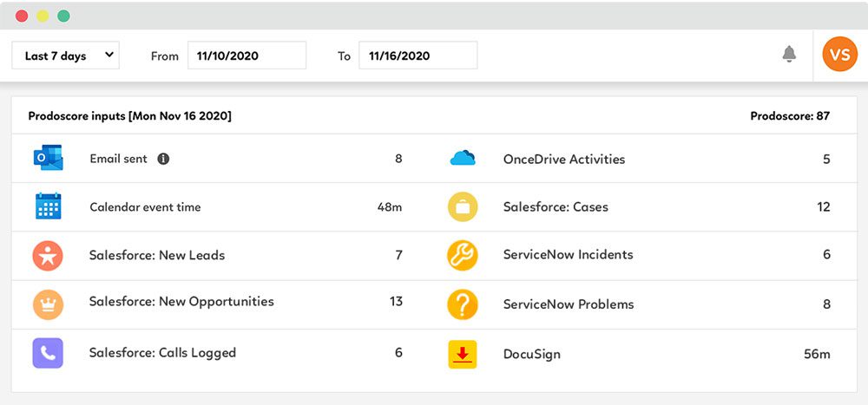This screenshot has width=868, height=405.
Task: Click the value 13 for New Opportunities
Action: [x=396, y=302]
